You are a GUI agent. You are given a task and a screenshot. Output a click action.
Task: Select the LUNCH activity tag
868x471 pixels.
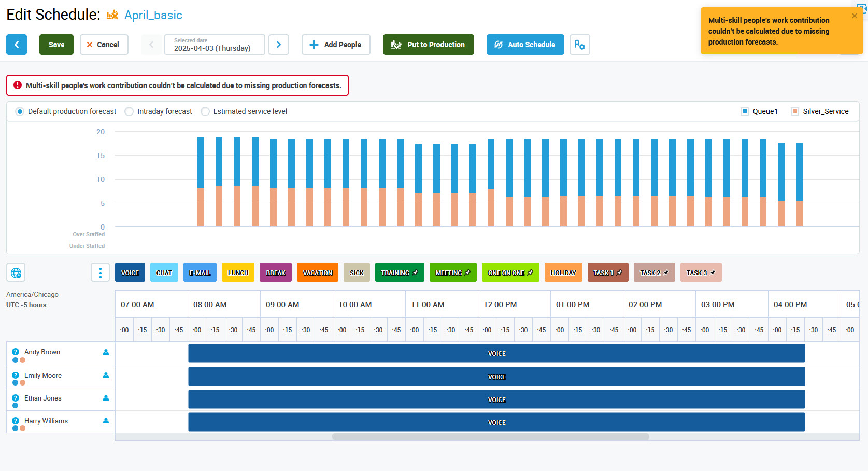[238, 273]
